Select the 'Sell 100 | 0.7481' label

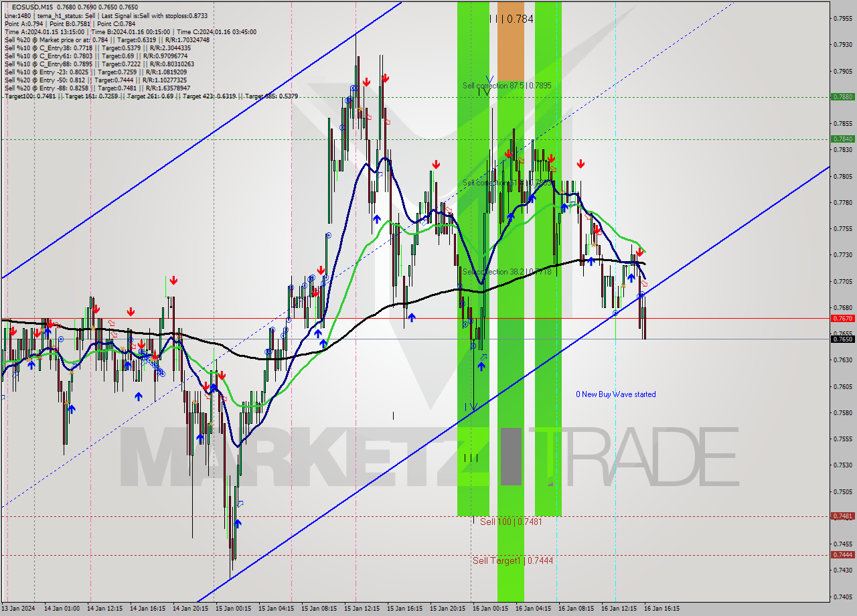(x=511, y=522)
